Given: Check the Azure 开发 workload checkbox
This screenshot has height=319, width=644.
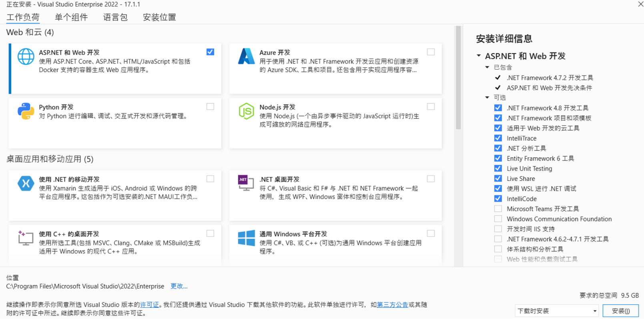Looking at the screenshot, I should point(431,52).
